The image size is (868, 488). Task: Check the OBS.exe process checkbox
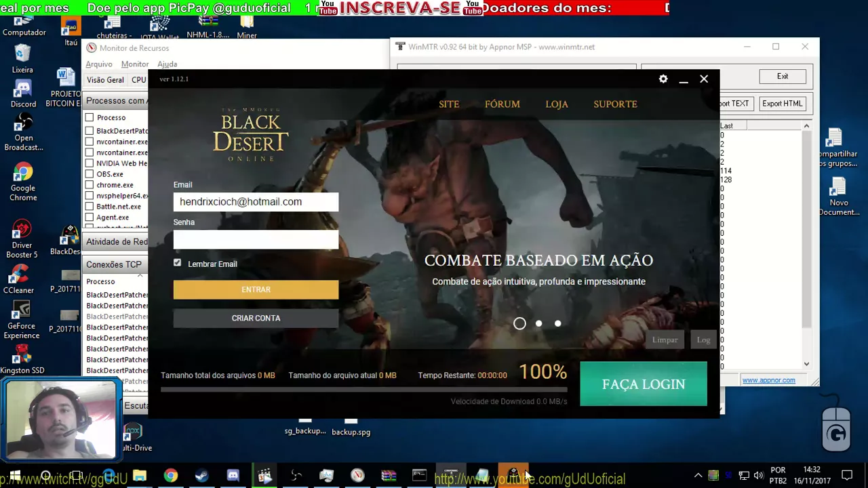click(90, 174)
